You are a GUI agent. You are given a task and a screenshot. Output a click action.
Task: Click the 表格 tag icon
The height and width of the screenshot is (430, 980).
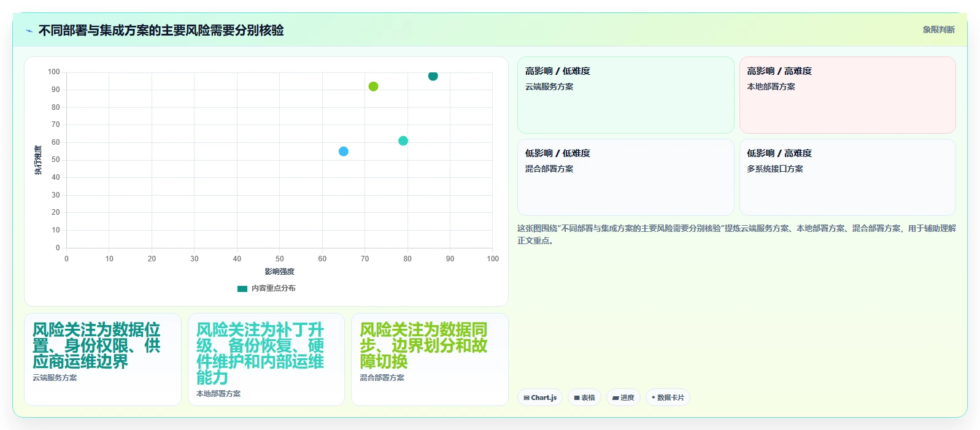[x=577, y=398]
